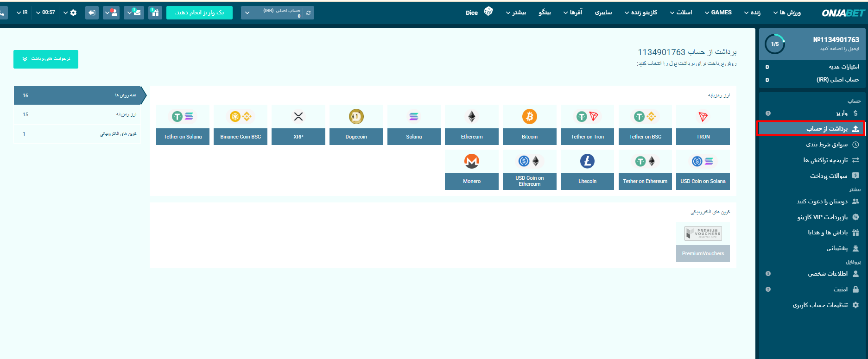Filter by e-vouchers category (1)
Screen dimensions: 868x359
[76, 134]
